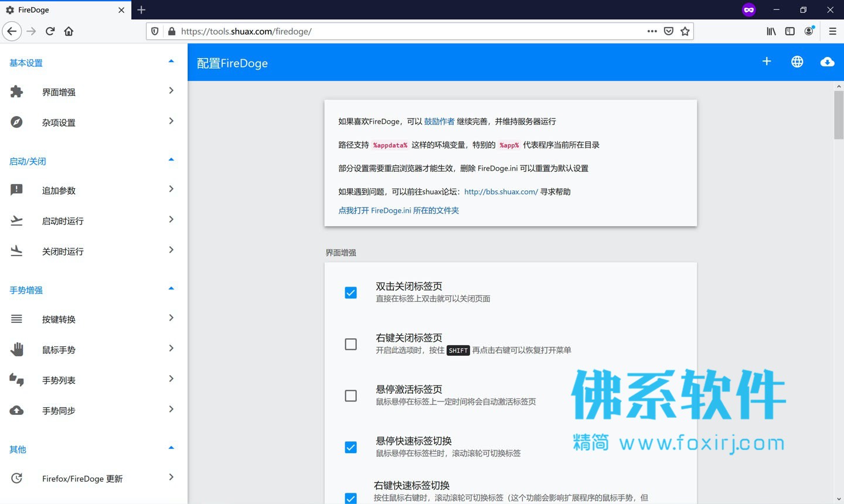
Task: Click the globe language icon in the header
Action: [797, 62]
